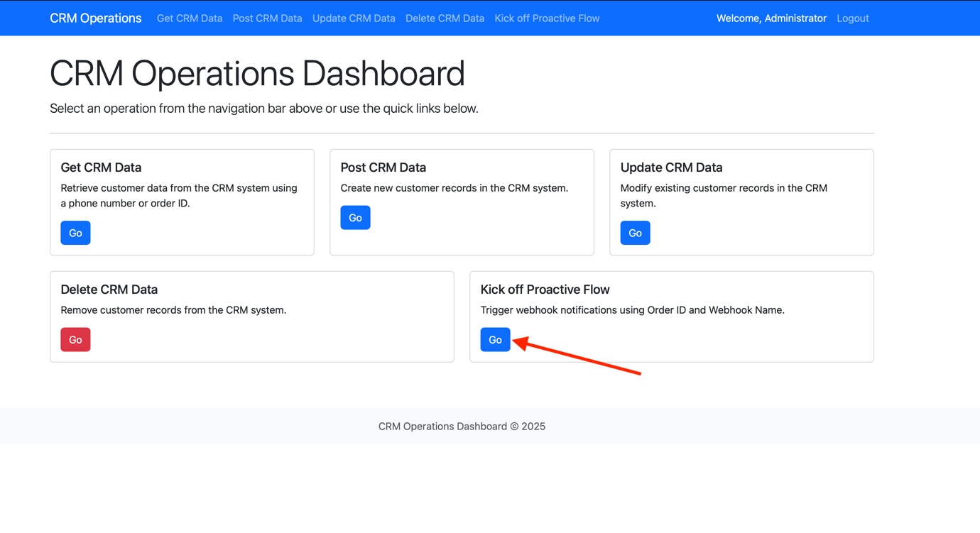Click the CRM Operations brand link
The height and width of the screenshot is (533, 980).
(95, 18)
